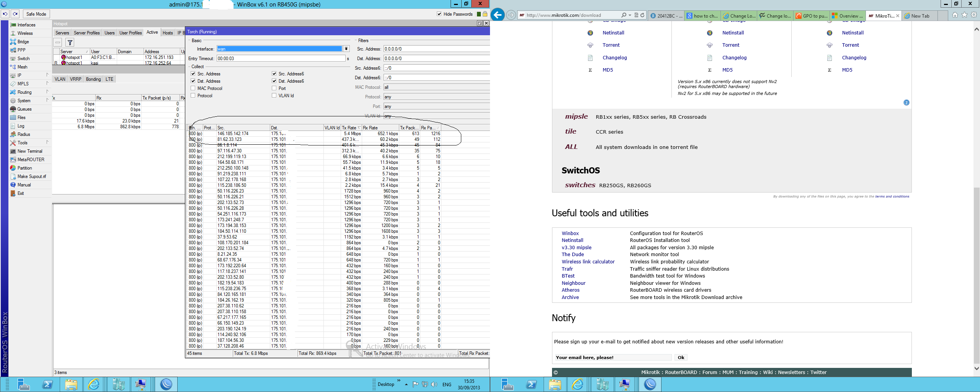Uncheck Dst. Address in Torch Collect
980x392 pixels.
coord(193,81)
